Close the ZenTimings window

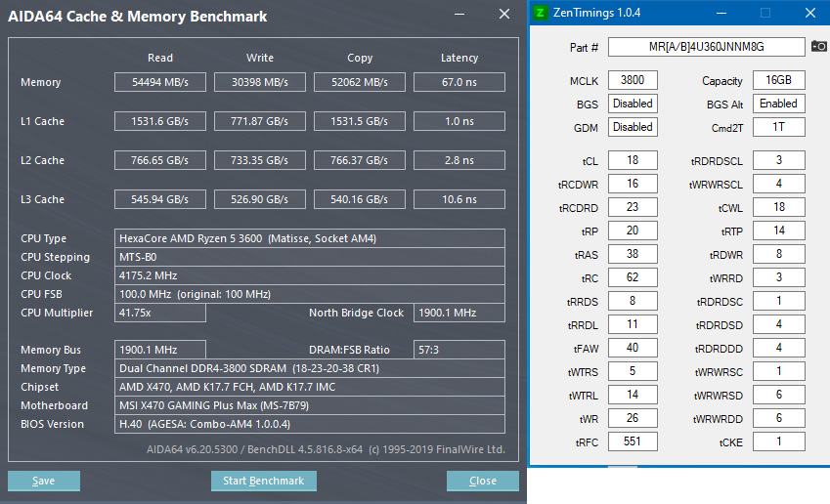click(810, 13)
